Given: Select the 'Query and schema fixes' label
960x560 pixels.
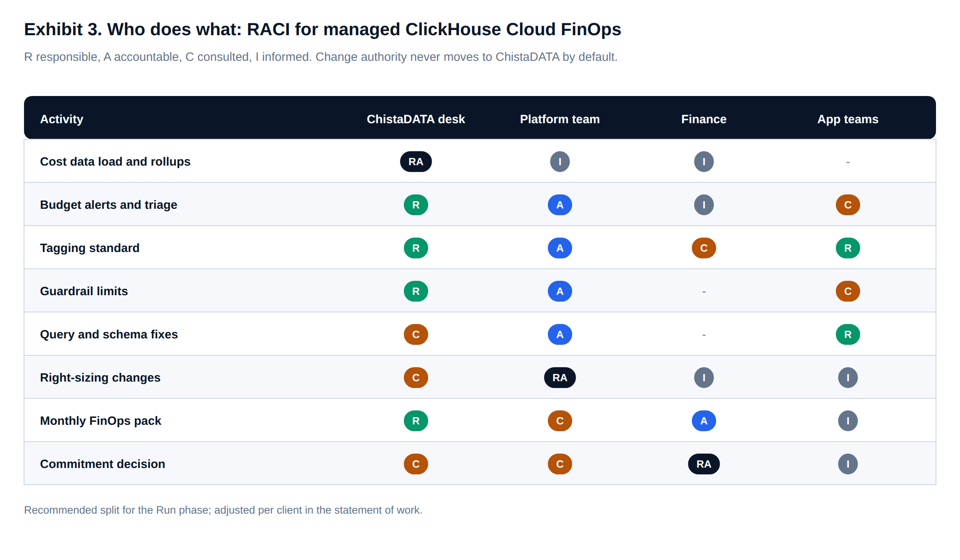Looking at the screenshot, I should [109, 334].
